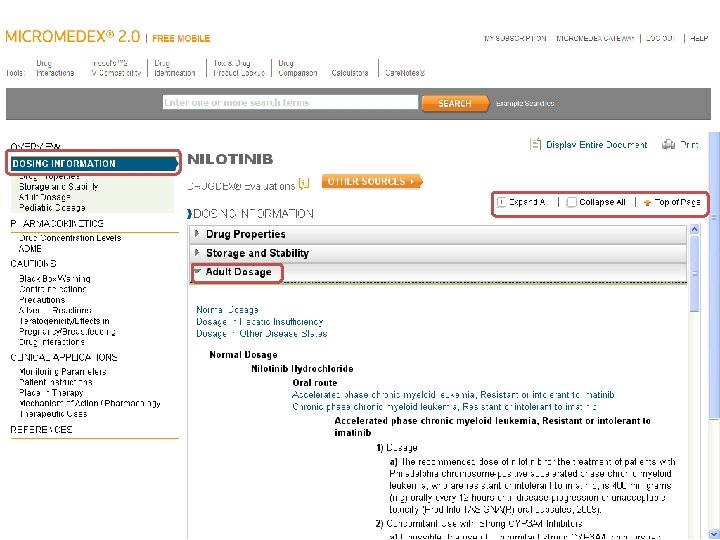This screenshot has width=720, height=540.
Task: Jump to Dosage in Hepatic Insufficiency link
Action: click(260, 322)
